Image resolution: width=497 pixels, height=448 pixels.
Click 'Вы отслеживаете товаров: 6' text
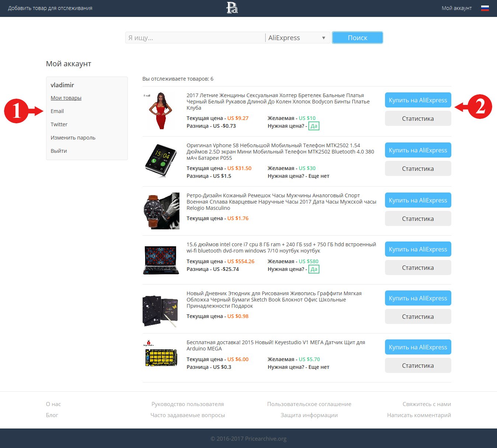pyautogui.click(x=178, y=79)
